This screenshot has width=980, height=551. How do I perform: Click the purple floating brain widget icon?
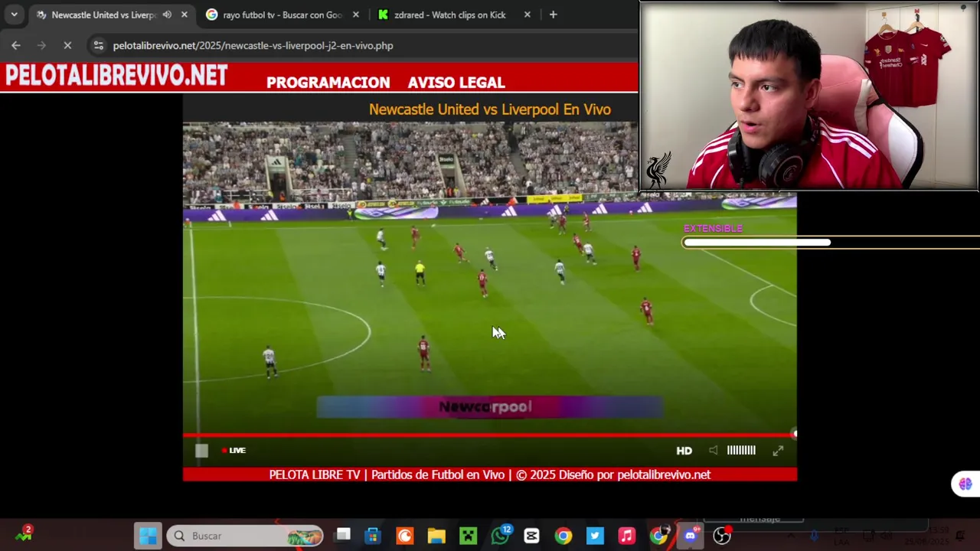(x=965, y=484)
